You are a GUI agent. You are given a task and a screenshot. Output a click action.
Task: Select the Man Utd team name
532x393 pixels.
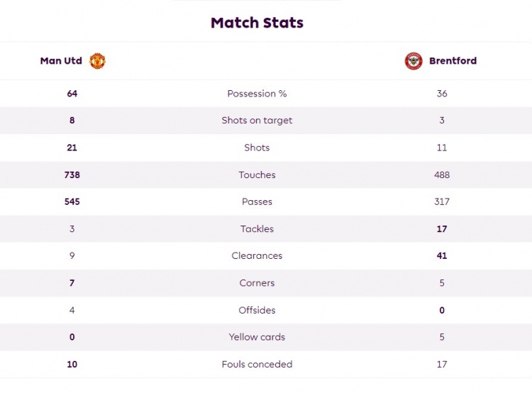61,61
